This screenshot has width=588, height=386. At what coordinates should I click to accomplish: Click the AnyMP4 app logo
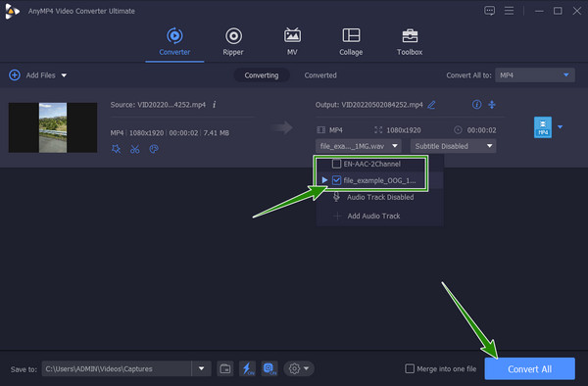click(12, 11)
